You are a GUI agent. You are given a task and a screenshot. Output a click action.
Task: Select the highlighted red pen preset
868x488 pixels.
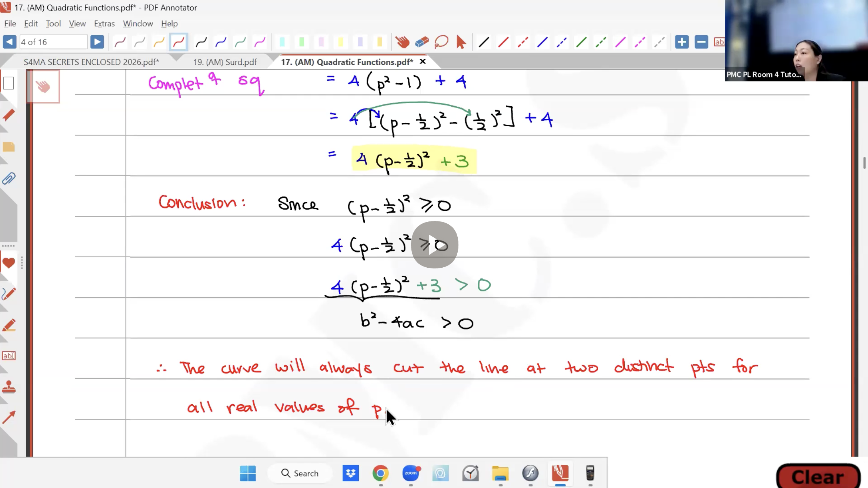pos(178,42)
